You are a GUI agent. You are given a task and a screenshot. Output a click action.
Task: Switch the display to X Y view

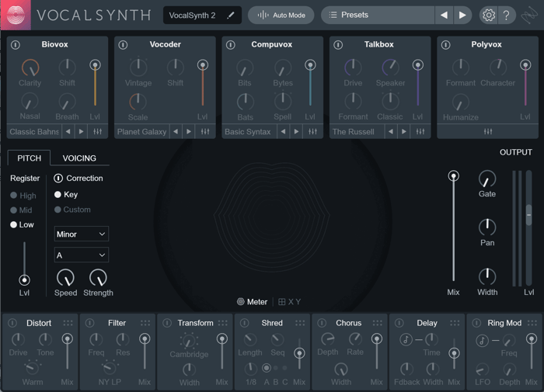pyautogui.click(x=289, y=302)
